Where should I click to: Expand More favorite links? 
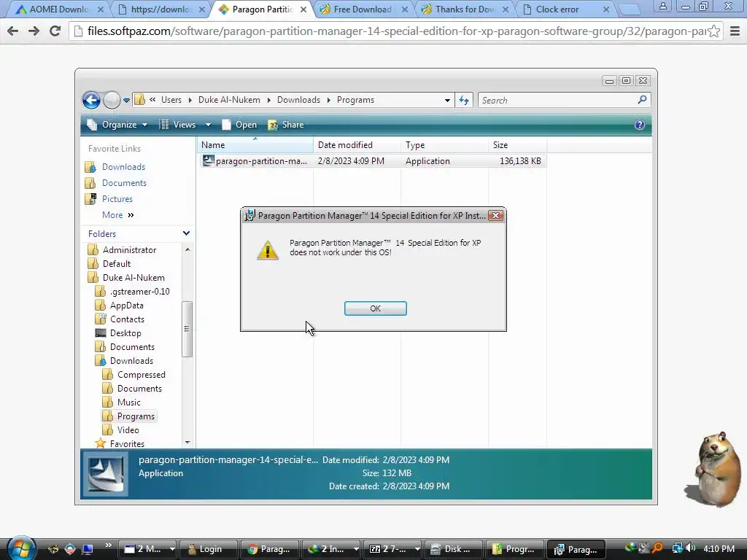(x=117, y=215)
